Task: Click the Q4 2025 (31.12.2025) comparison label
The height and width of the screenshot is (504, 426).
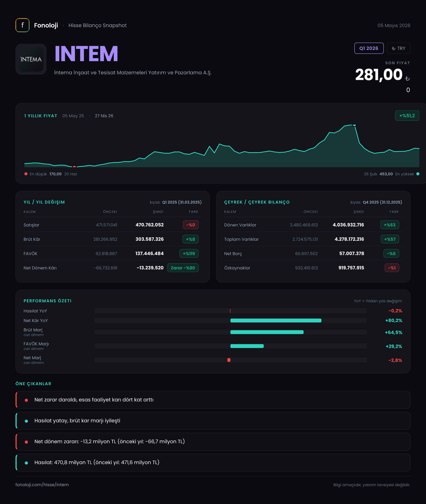Action: pos(382,202)
